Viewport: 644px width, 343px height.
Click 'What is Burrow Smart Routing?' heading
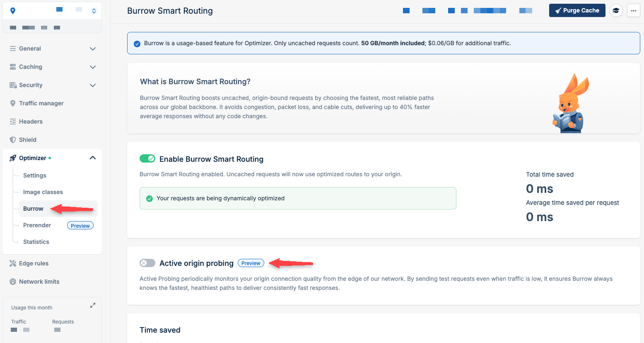195,82
